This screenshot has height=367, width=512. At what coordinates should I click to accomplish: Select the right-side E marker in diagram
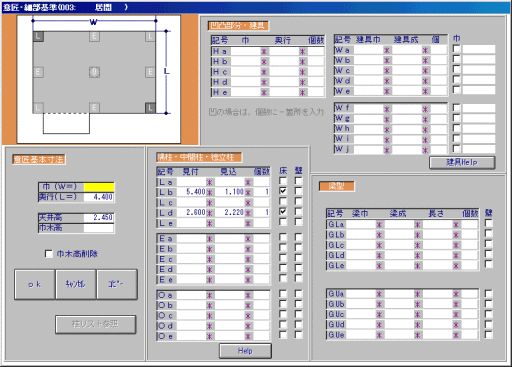point(150,72)
